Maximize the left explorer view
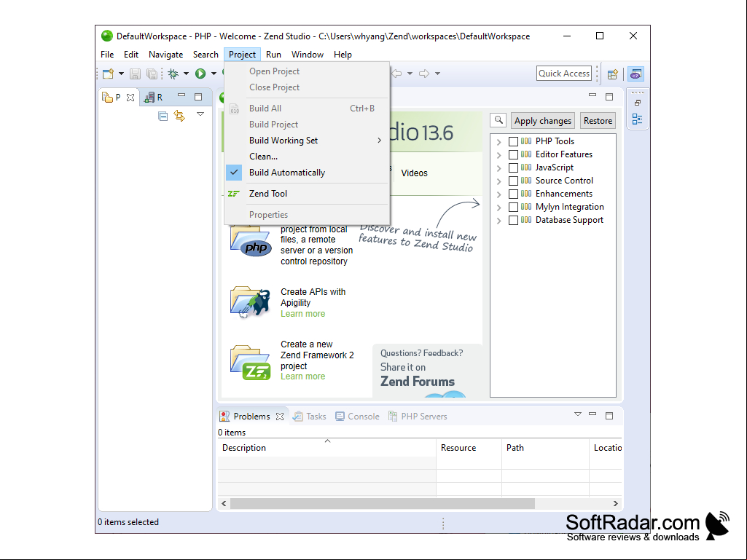The height and width of the screenshot is (560, 747). coord(198,97)
